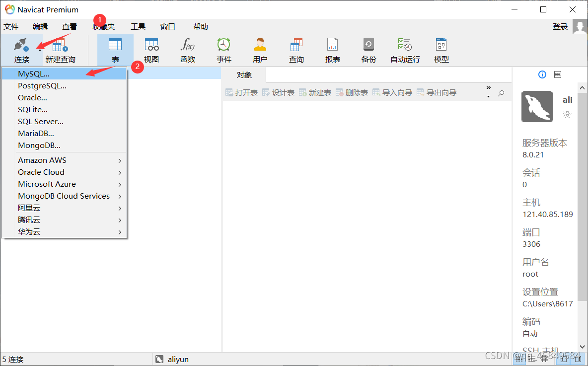Choose MySQL... from the connection menu

64,74
